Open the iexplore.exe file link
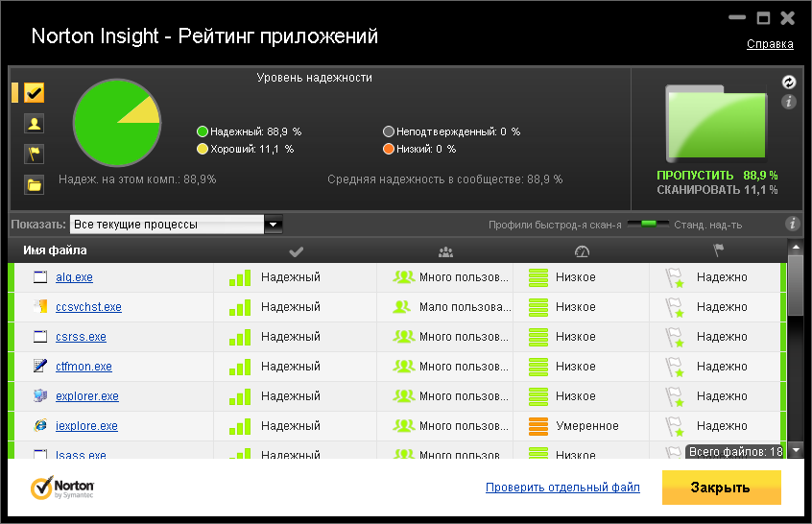Screen dimensions: 812x524 tap(86, 425)
